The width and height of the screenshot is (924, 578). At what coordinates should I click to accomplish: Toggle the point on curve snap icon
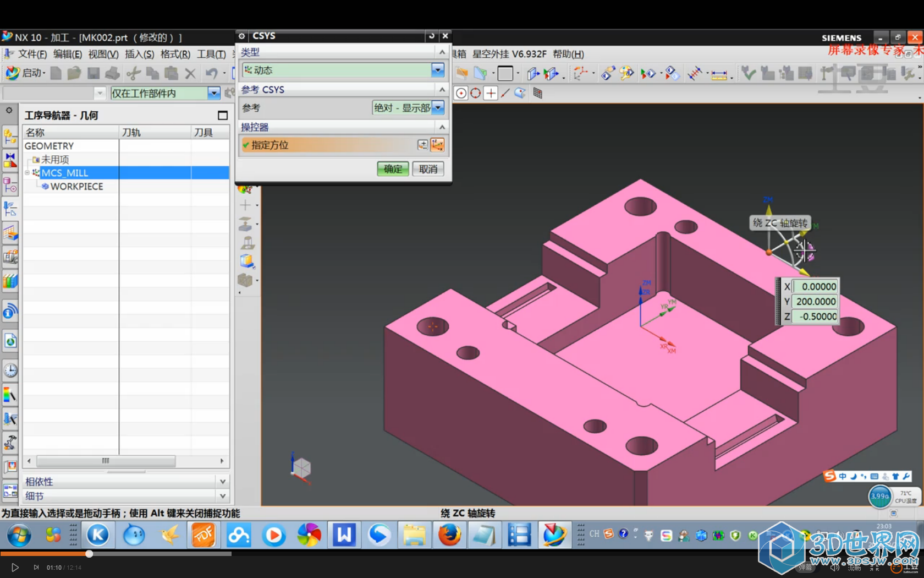click(x=505, y=93)
